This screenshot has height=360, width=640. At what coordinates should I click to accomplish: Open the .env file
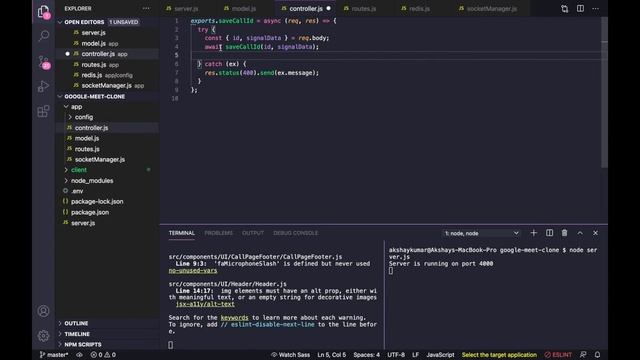coord(108,191)
